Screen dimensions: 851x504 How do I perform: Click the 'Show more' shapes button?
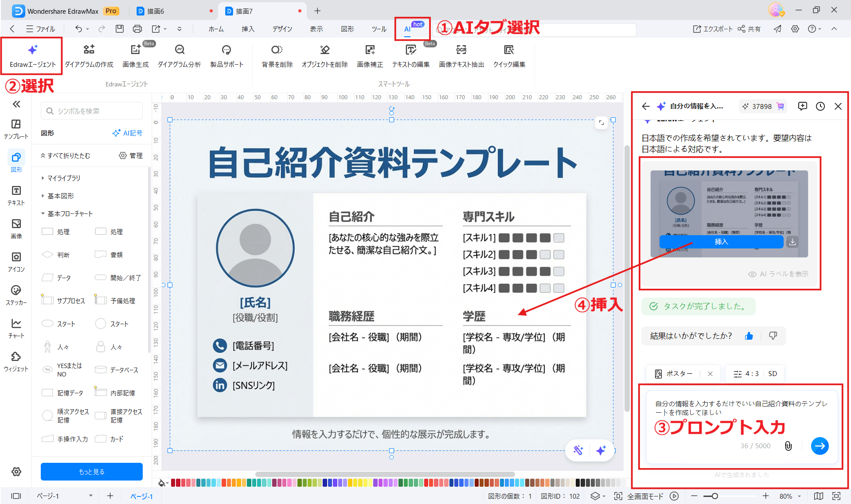[91, 472]
